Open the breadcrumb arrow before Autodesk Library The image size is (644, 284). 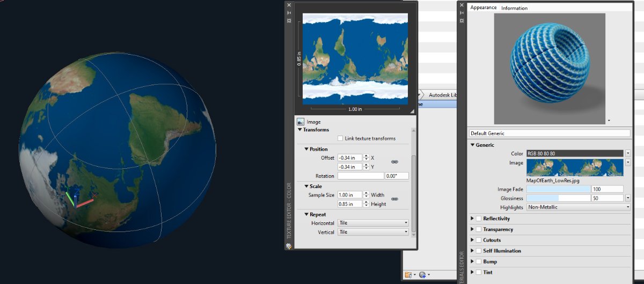point(419,95)
